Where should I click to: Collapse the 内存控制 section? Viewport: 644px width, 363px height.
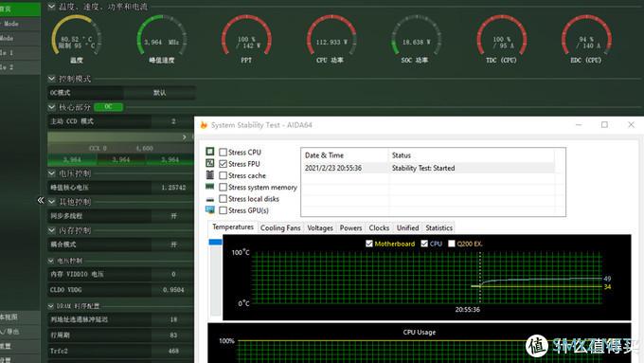click(x=51, y=230)
